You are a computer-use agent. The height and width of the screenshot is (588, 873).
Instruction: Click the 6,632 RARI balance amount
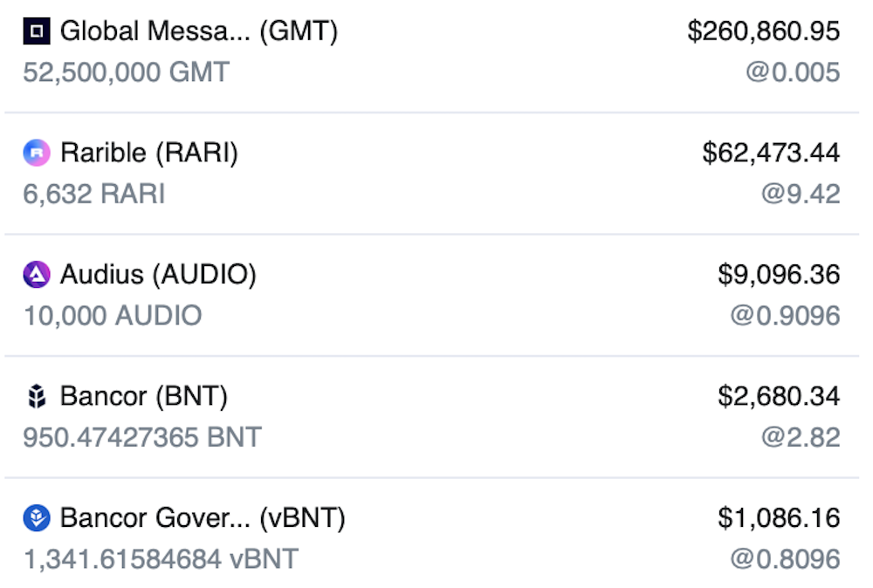[94, 195]
